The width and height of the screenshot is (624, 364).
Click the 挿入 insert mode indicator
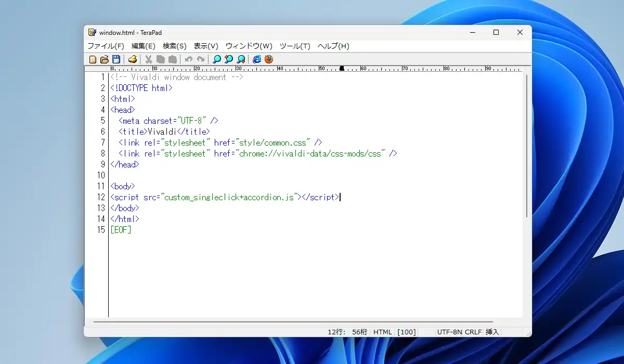pos(492,332)
